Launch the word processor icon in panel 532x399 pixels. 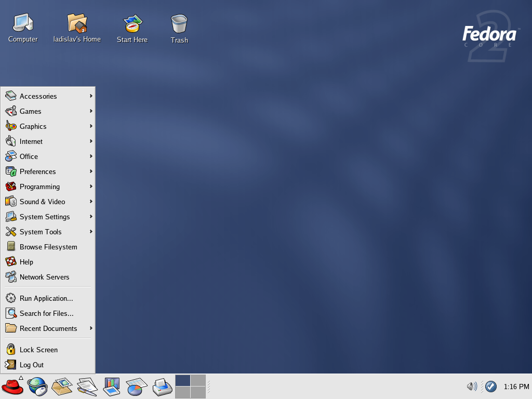(x=87, y=387)
